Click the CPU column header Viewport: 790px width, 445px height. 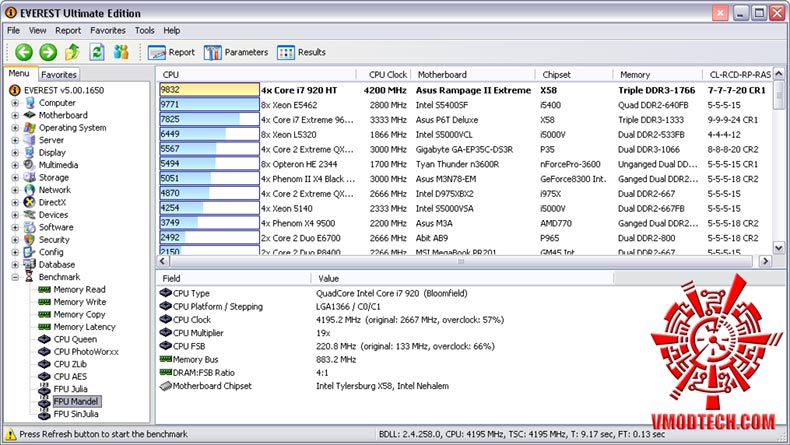[x=256, y=75]
